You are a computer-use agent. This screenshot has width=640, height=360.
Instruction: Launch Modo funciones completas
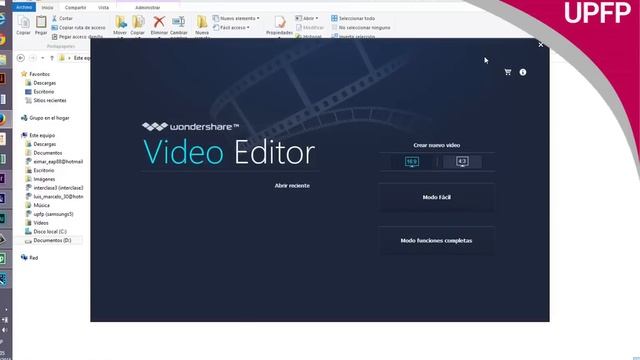point(436,241)
